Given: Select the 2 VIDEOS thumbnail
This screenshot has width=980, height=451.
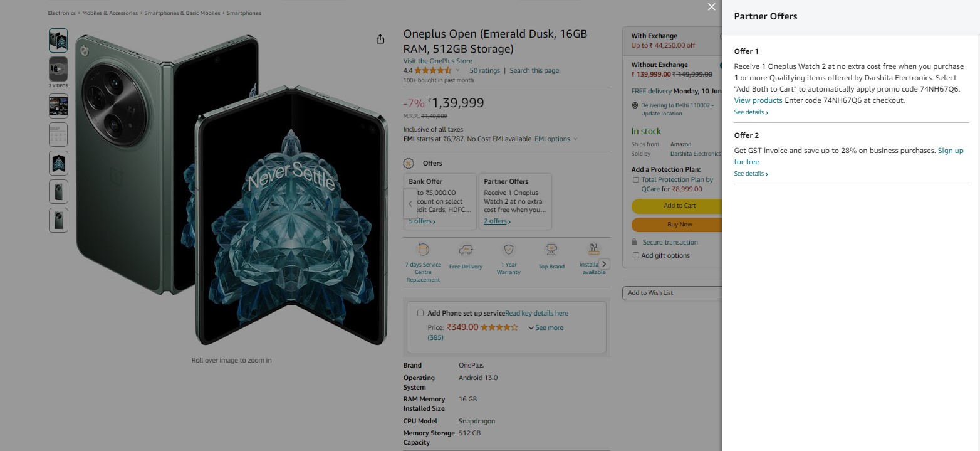Looking at the screenshot, I should [58, 69].
